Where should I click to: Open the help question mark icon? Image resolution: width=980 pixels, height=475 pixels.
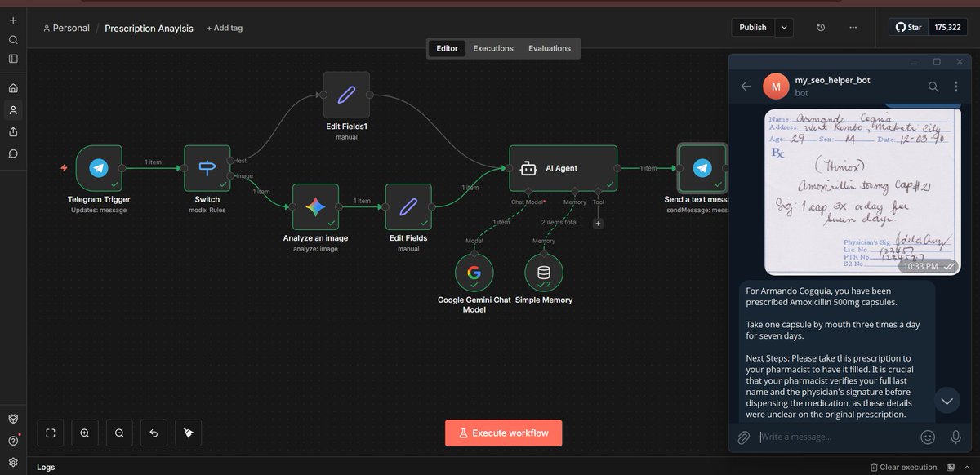[13, 441]
